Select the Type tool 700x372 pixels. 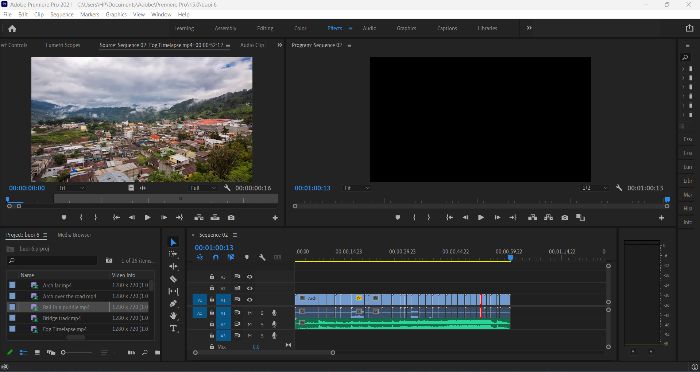[173, 328]
